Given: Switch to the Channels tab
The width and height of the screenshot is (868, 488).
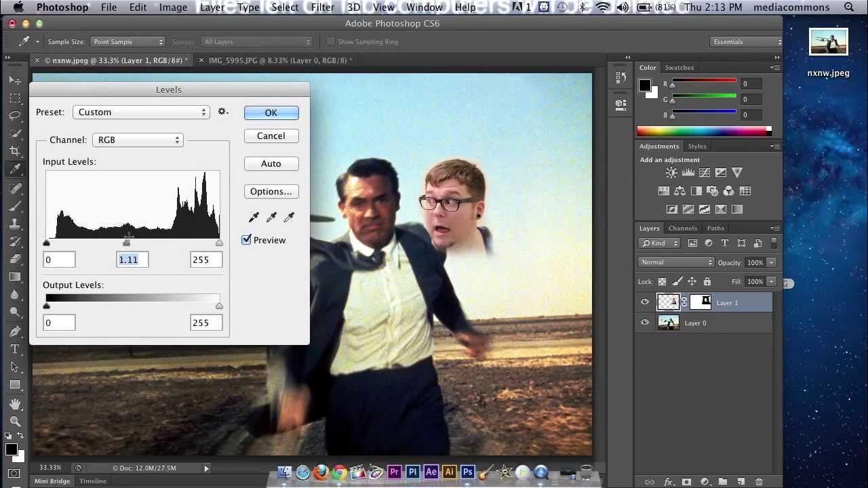Looking at the screenshot, I should [682, 228].
